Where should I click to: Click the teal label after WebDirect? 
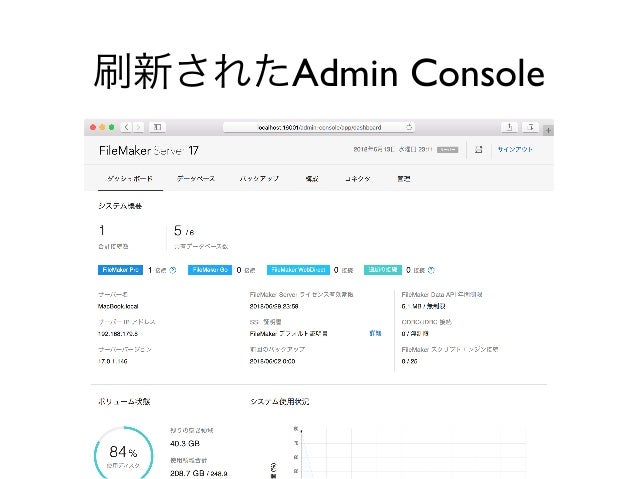point(383,270)
